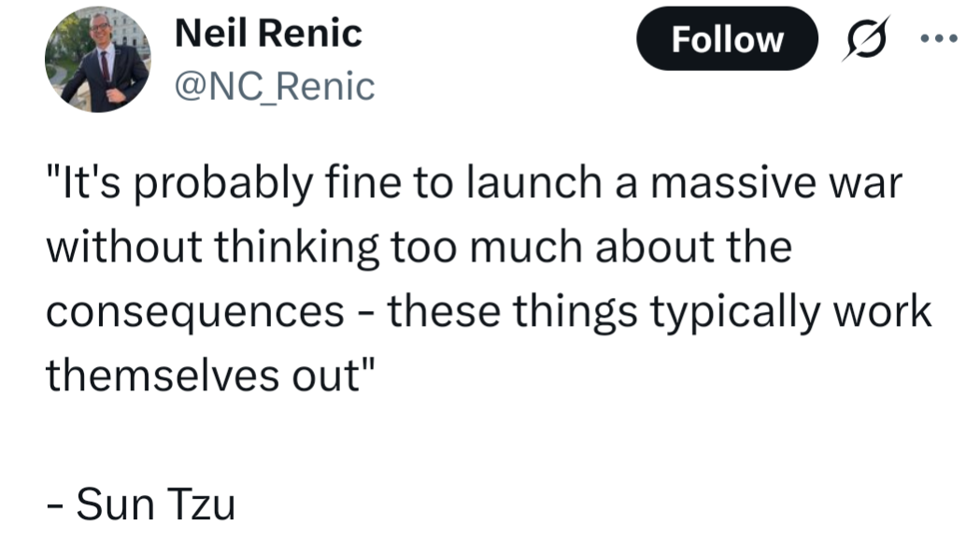
Task: Click the word "thinking" in the tweet
Action: 298,248
